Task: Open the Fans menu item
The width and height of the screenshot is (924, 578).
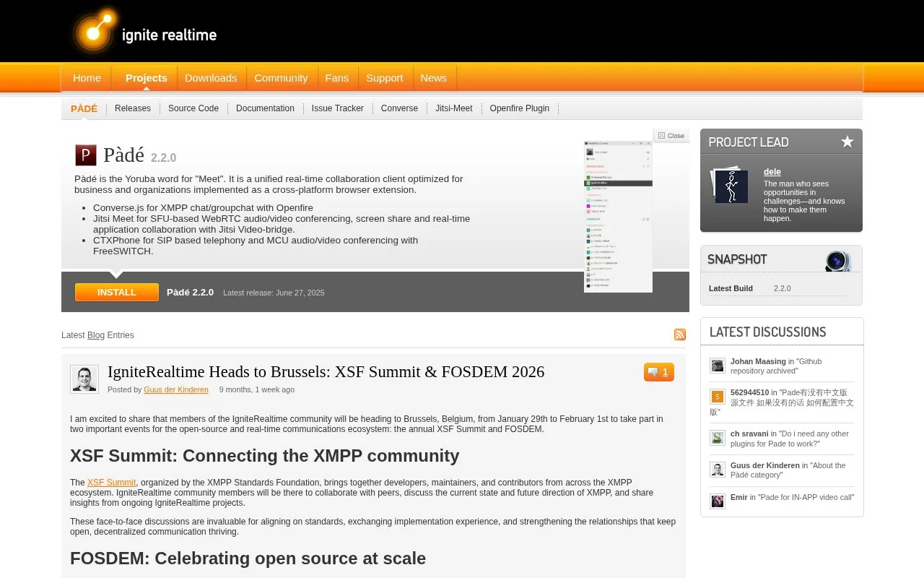Action: pos(336,78)
